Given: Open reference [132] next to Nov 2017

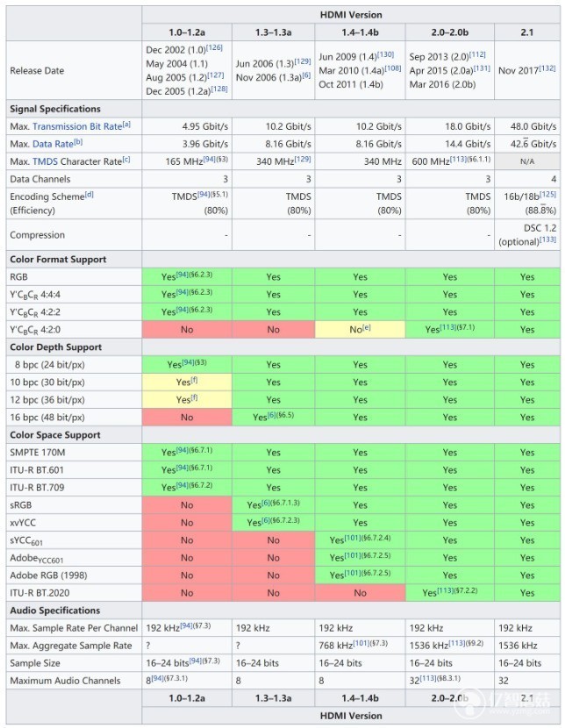Looking at the screenshot, I should (547, 68).
